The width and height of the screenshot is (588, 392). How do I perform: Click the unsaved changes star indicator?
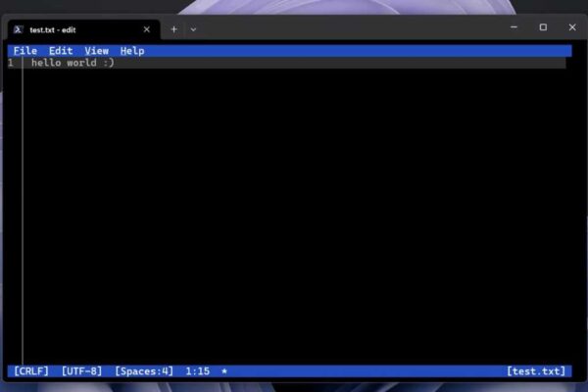pos(224,371)
